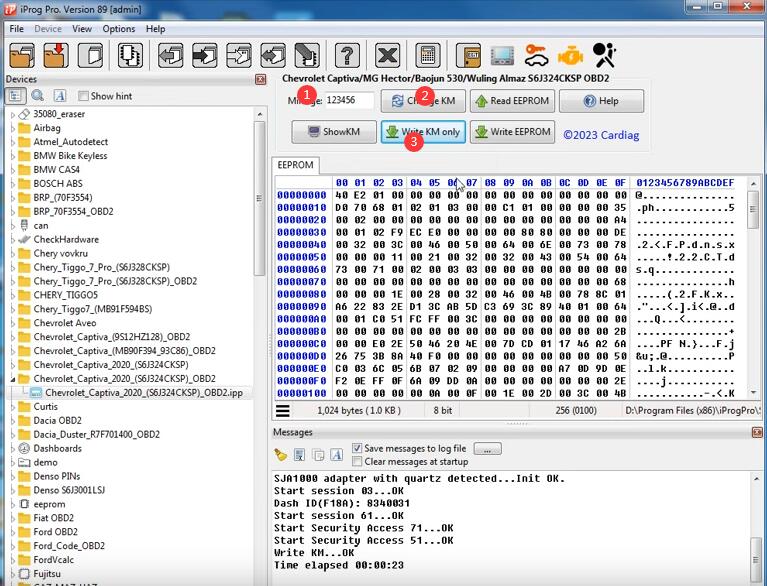The width and height of the screenshot is (767, 586).
Task: Click the log file browse '...' button
Action: pos(488,449)
